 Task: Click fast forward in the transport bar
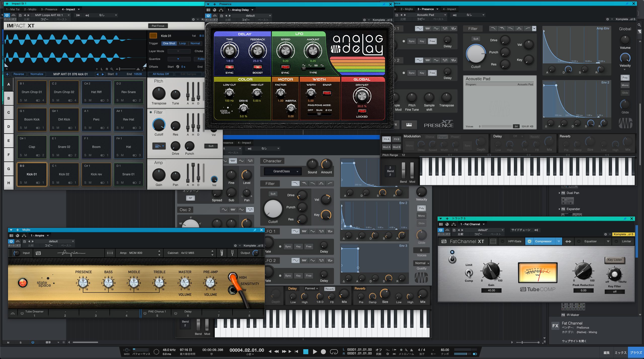pyautogui.click(x=284, y=351)
